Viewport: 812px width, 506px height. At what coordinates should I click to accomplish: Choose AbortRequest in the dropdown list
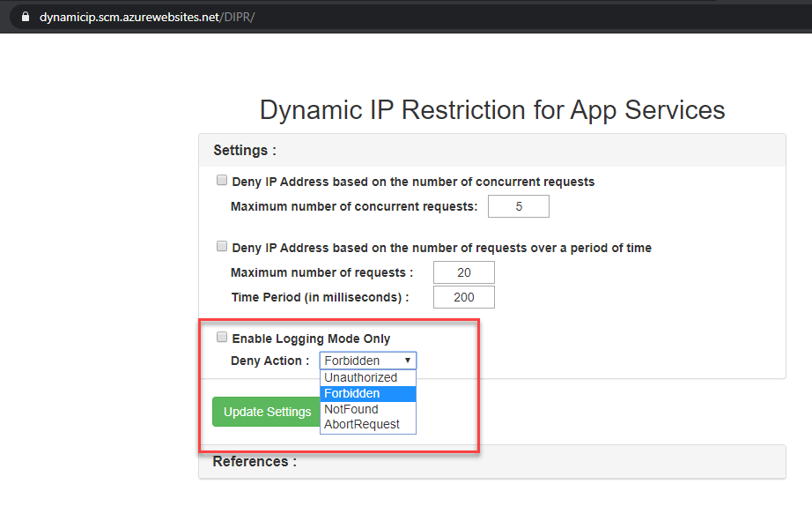pyautogui.click(x=362, y=424)
